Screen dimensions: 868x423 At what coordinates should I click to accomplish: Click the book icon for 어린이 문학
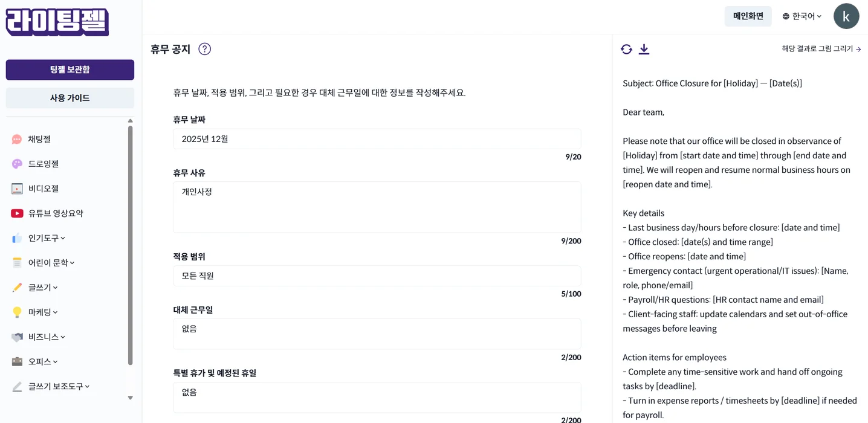[x=17, y=263]
